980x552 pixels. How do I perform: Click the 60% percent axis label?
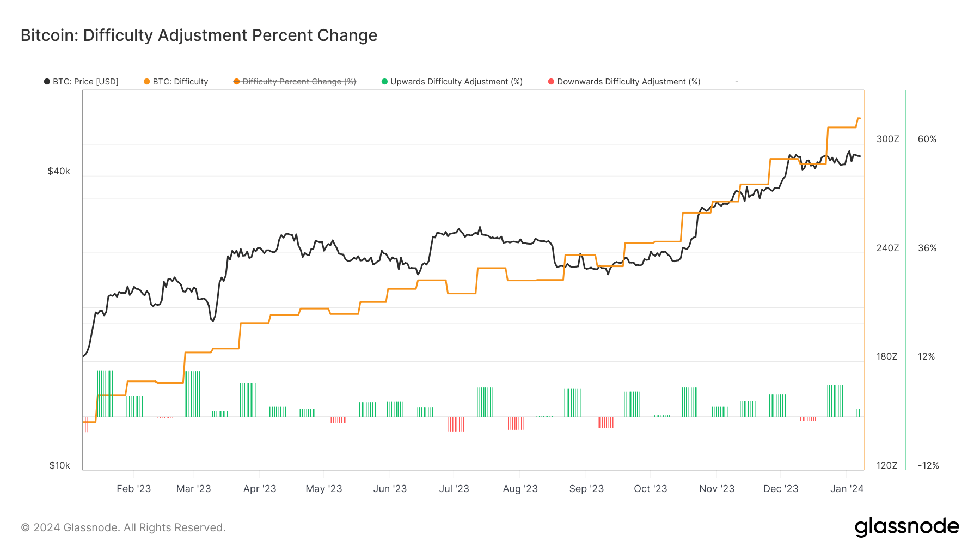click(927, 139)
